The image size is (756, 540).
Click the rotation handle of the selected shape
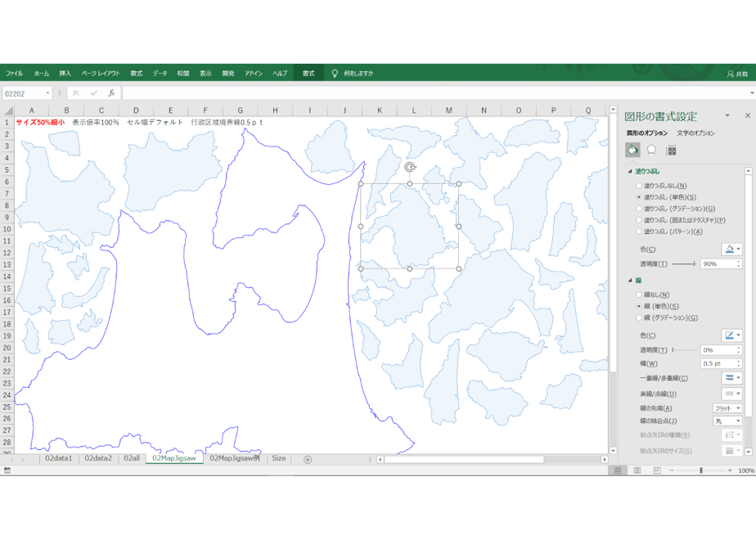pyautogui.click(x=410, y=167)
